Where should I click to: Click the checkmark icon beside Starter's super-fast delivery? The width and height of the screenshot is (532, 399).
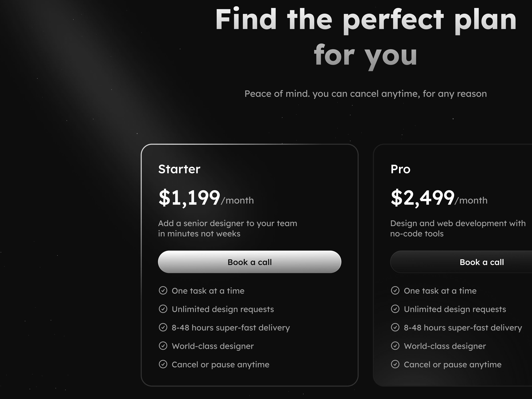164,328
